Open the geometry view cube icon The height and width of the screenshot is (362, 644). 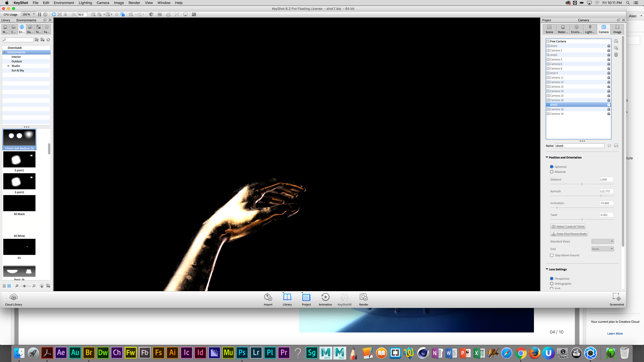point(151,14)
